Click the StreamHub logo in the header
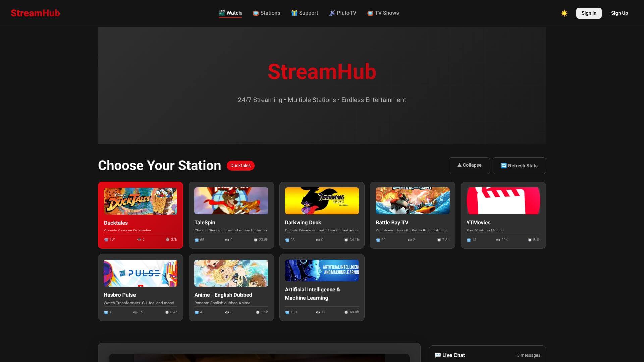The height and width of the screenshot is (362, 644). [x=35, y=13]
